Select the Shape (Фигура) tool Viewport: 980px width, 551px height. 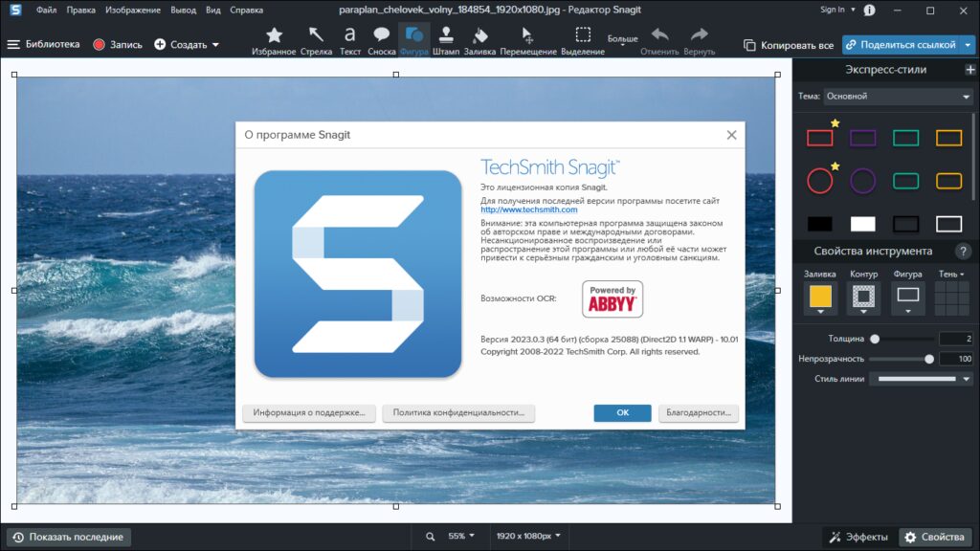(x=413, y=38)
